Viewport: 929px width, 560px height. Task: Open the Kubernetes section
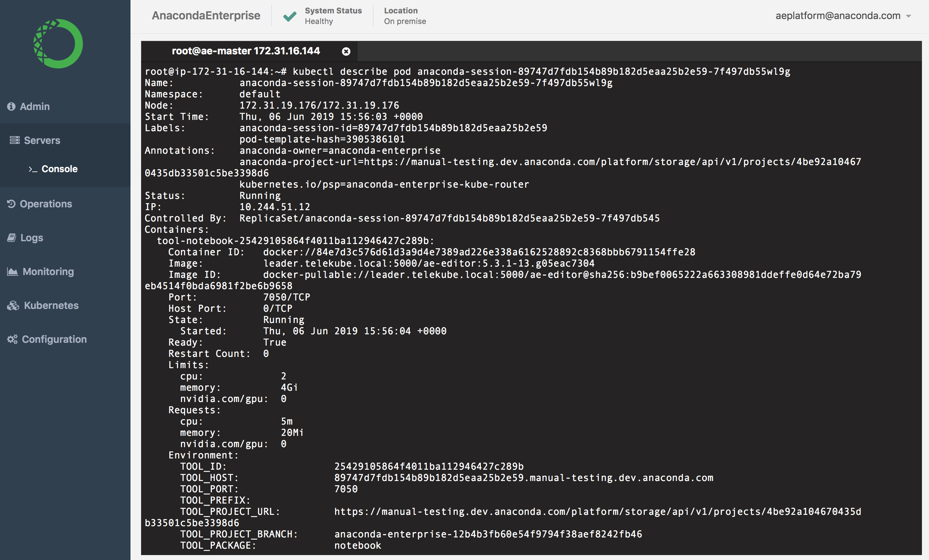[x=51, y=305]
